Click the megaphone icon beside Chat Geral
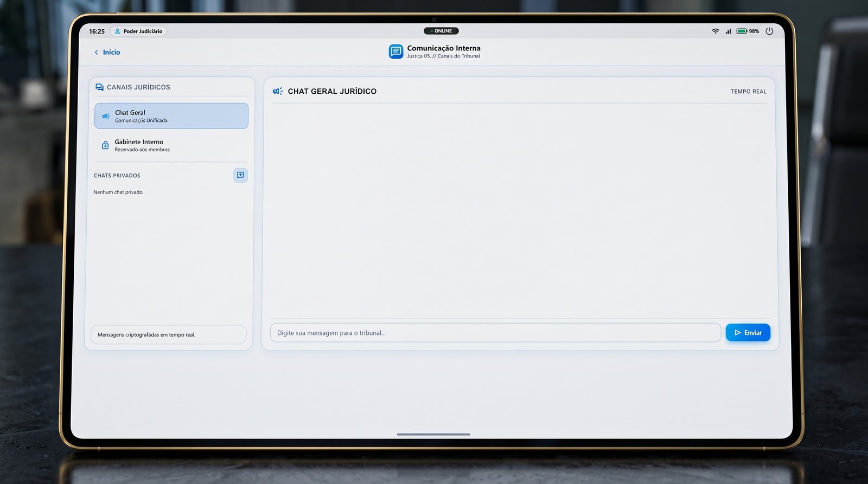868x484 pixels. (x=106, y=116)
